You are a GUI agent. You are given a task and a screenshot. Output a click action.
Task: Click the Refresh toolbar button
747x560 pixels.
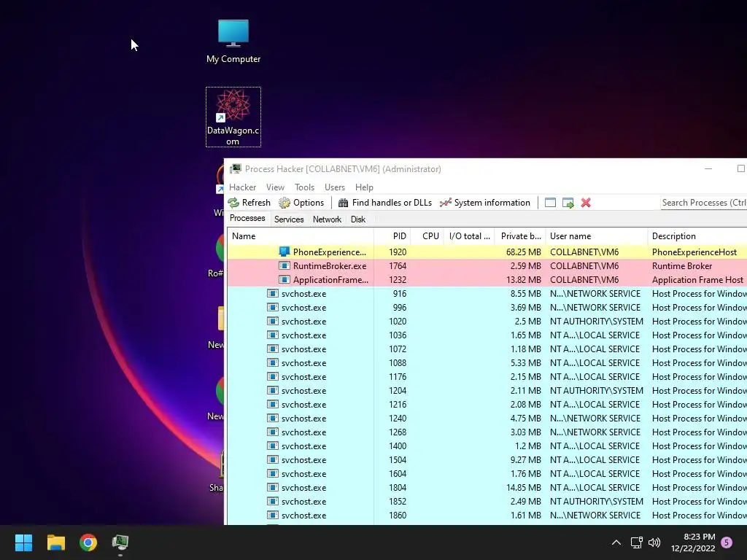249,203
